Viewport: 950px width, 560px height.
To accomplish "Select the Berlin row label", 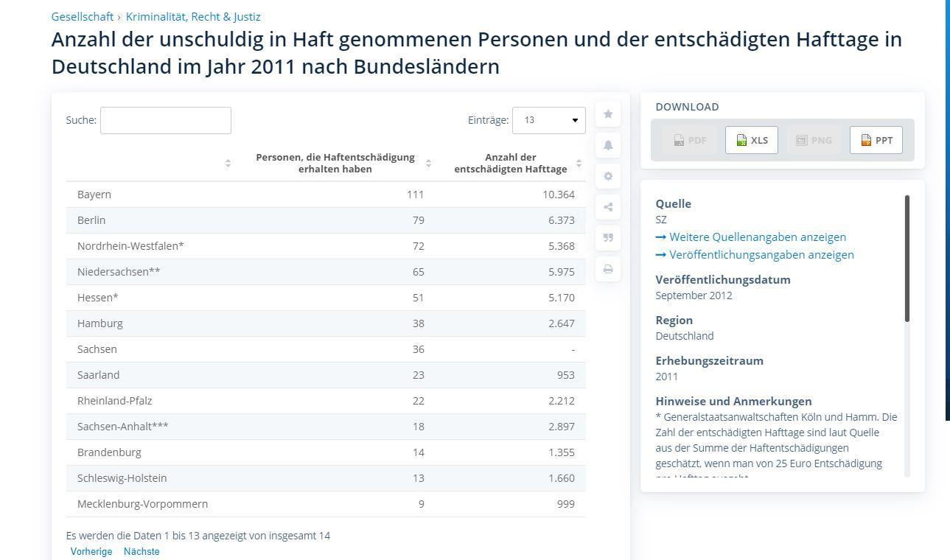I will [91, 220].
